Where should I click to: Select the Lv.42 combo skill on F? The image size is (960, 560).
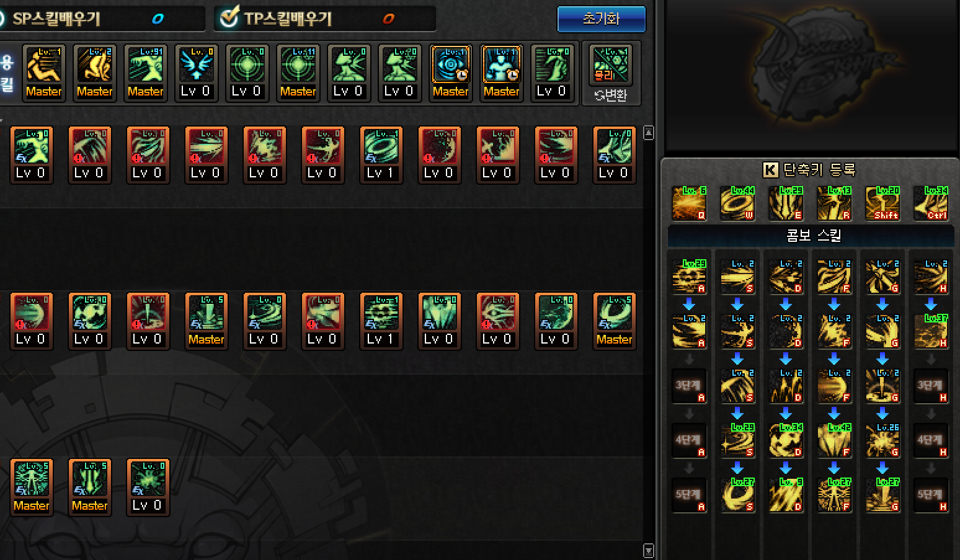834,441
